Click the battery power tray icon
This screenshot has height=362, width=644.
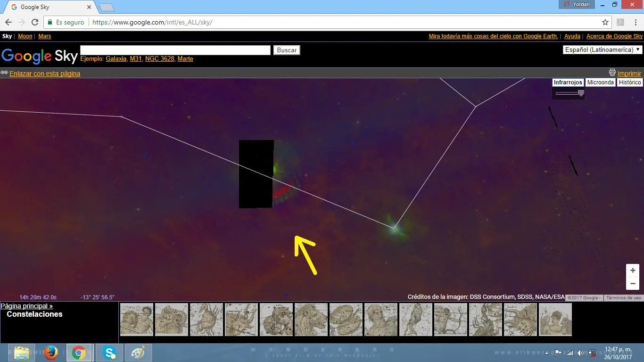coord(593,353)
